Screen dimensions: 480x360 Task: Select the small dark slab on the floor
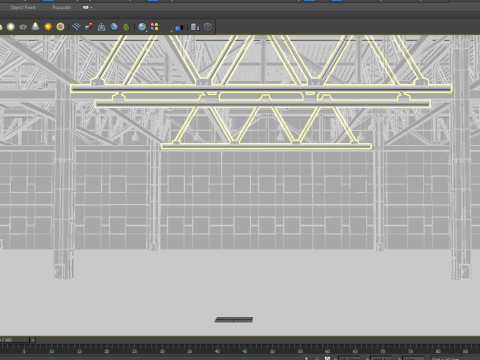(x=234, y=320)
